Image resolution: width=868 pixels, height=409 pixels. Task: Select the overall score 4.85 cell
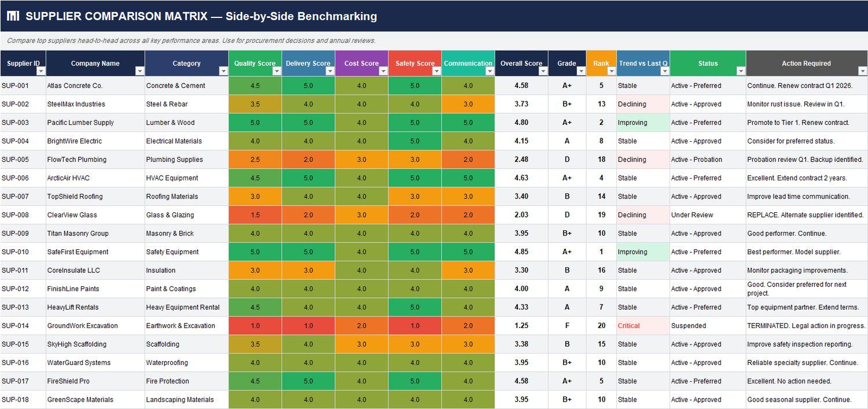[x=521, y=252]
